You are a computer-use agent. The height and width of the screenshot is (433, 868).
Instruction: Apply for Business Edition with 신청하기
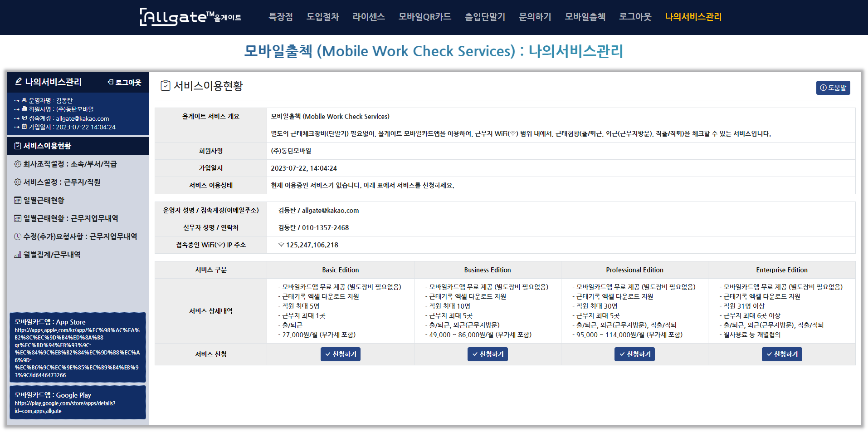coord(488,354)
